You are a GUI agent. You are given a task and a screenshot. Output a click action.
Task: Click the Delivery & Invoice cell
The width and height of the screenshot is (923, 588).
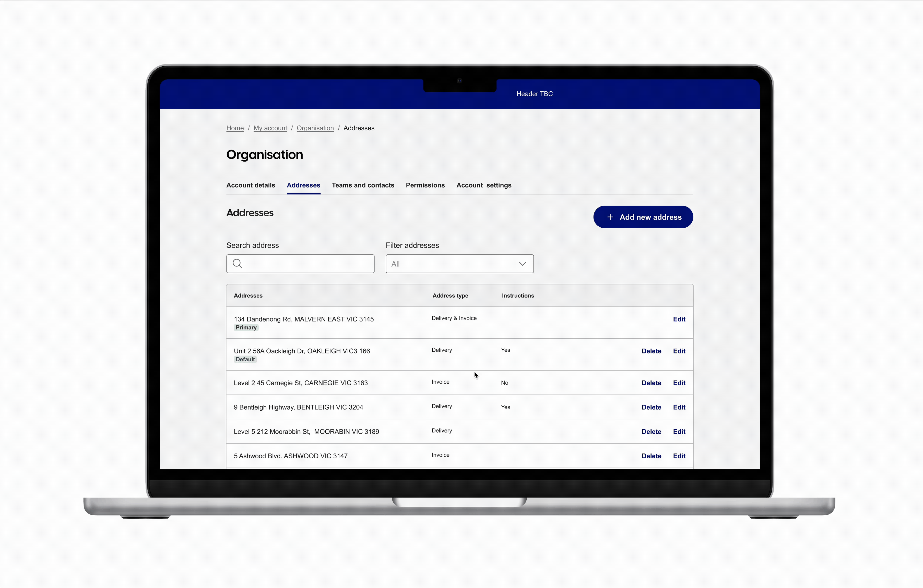pyautogui.click(x=454, y=318)
